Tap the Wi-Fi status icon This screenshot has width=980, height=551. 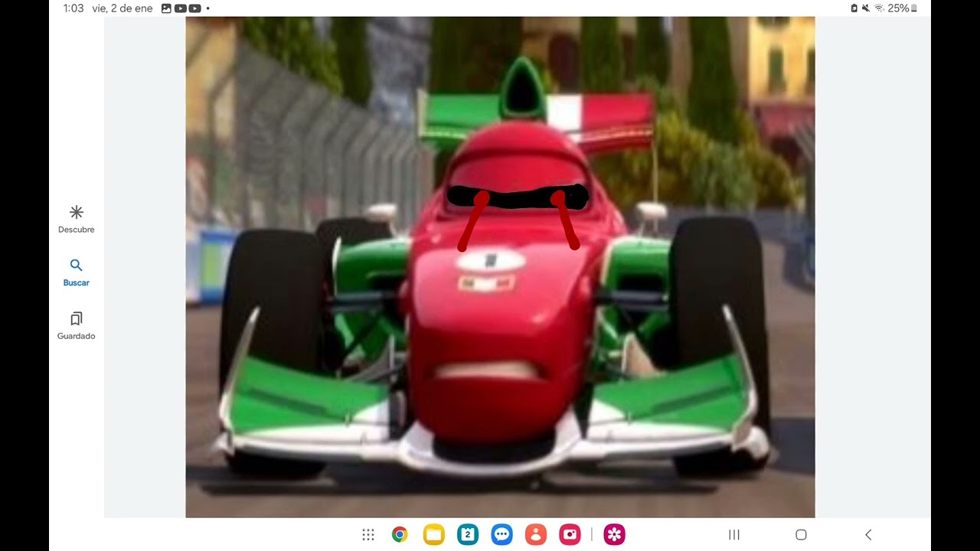[x=879, y=8]
